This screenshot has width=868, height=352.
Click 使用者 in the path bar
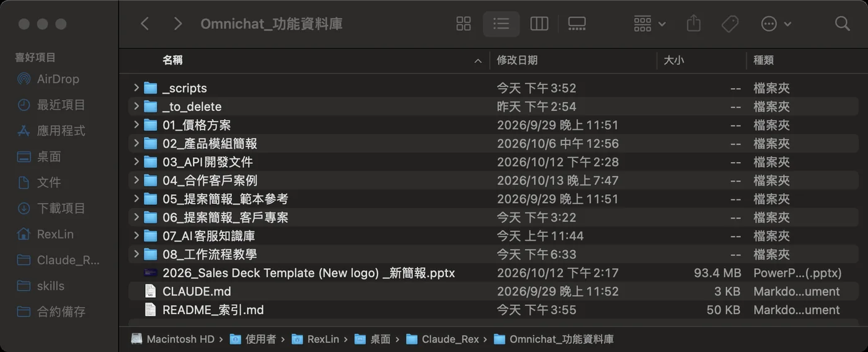tap(253, 339)
